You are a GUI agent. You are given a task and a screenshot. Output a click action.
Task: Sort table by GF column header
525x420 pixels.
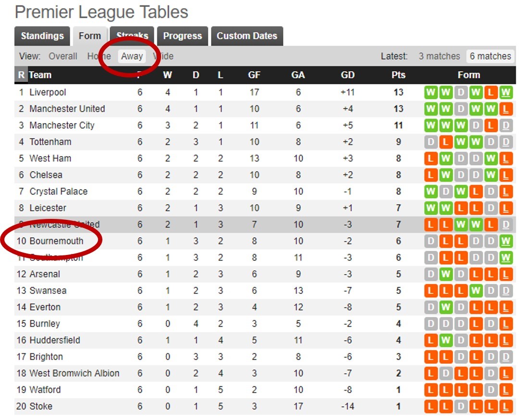(x=254, y=75)
